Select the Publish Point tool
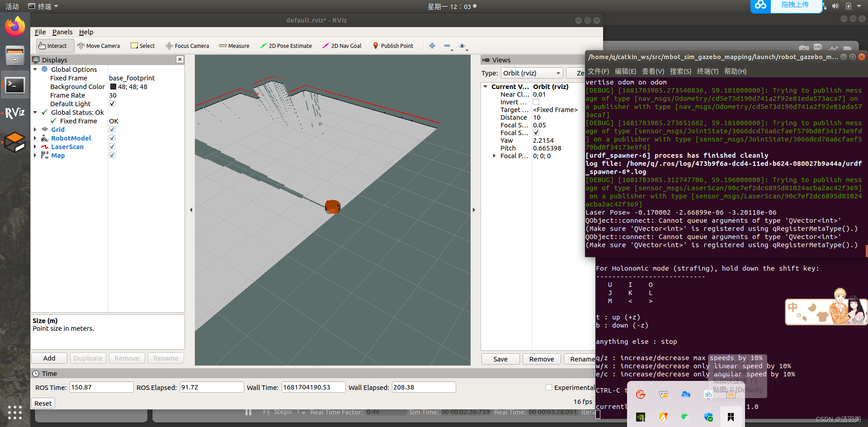The image size is (868, 427). (393, 46)
